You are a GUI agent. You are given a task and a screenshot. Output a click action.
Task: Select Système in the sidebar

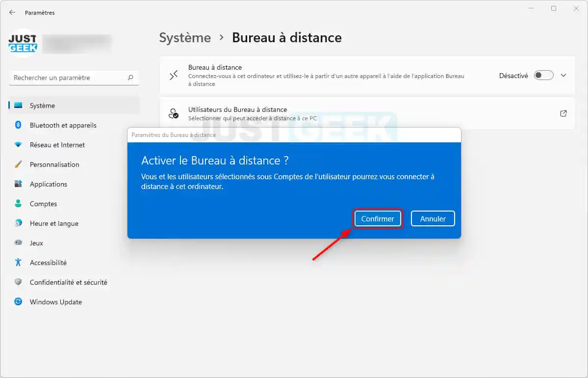coord(74,106)
